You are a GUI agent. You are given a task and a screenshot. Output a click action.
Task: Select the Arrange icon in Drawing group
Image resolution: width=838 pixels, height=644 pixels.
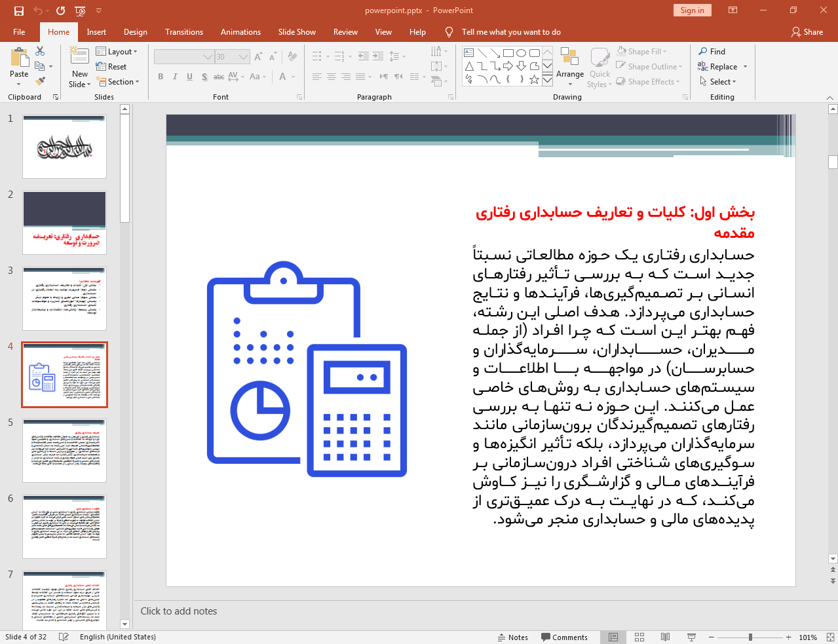tap(569, 66)
